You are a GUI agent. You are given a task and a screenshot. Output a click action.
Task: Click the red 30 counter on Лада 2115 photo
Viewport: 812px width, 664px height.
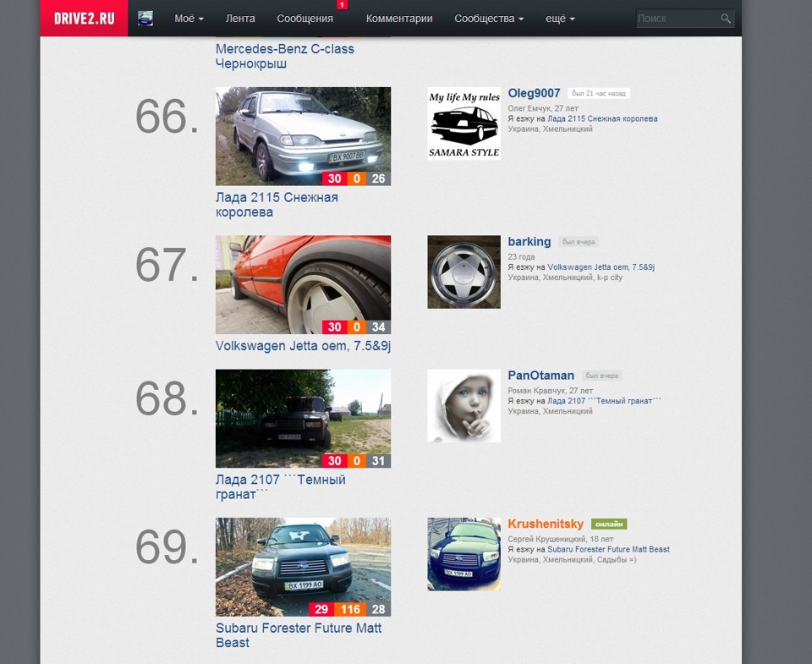335,178
